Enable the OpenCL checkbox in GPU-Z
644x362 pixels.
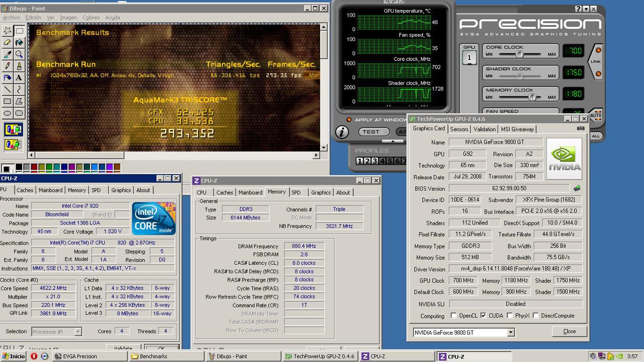point(453,315)
